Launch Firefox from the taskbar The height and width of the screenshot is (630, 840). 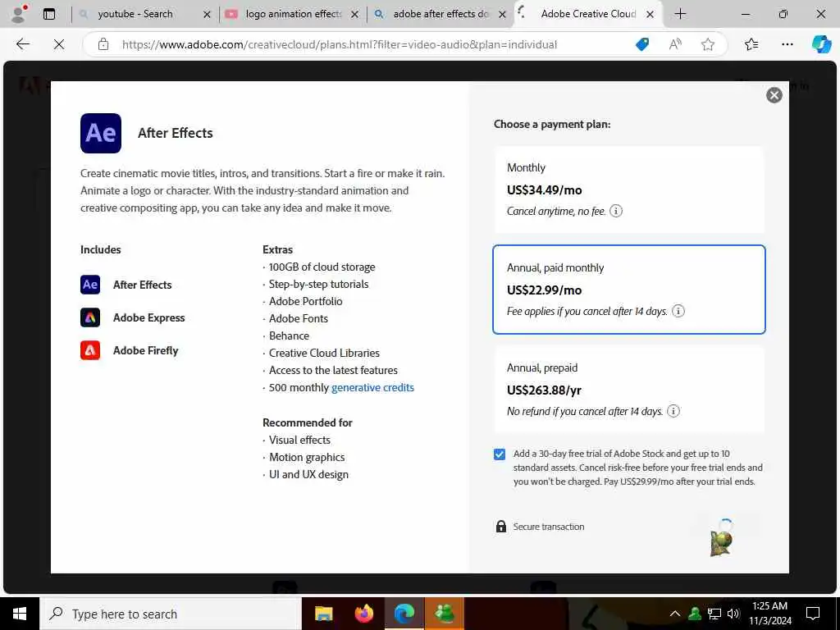(x=364, y=614)
